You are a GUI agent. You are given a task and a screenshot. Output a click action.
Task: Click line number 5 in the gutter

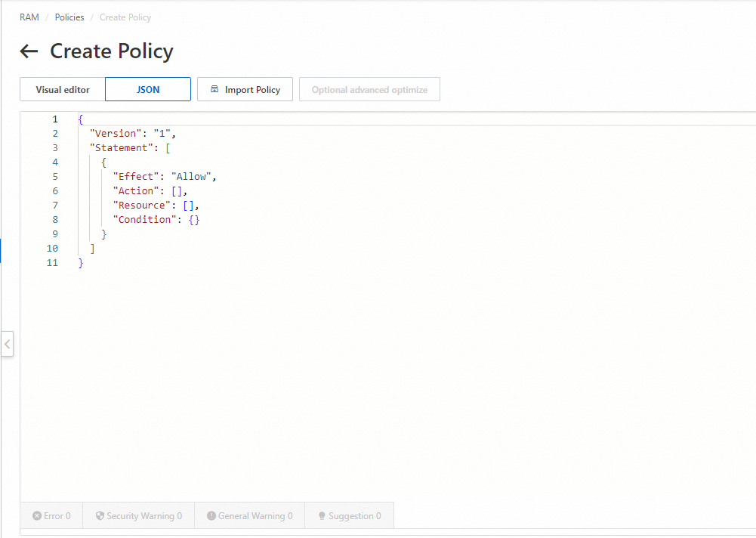coord(55,177)
